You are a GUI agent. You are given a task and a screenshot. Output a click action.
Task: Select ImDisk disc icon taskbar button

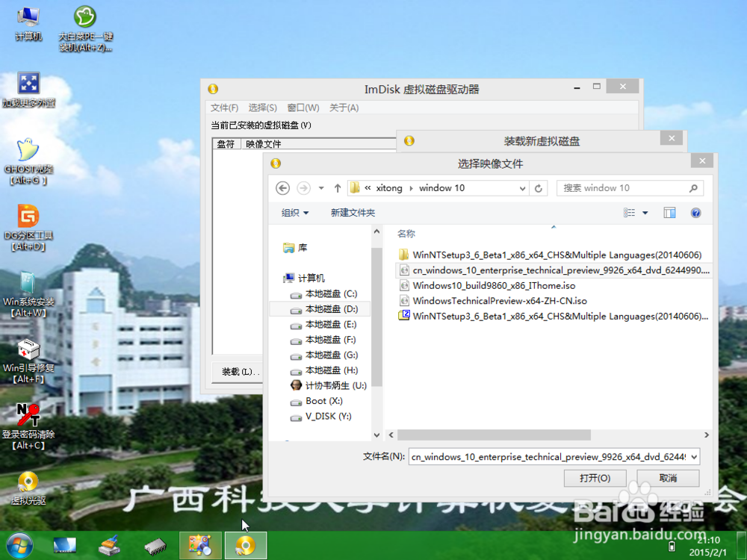(245, 546)
